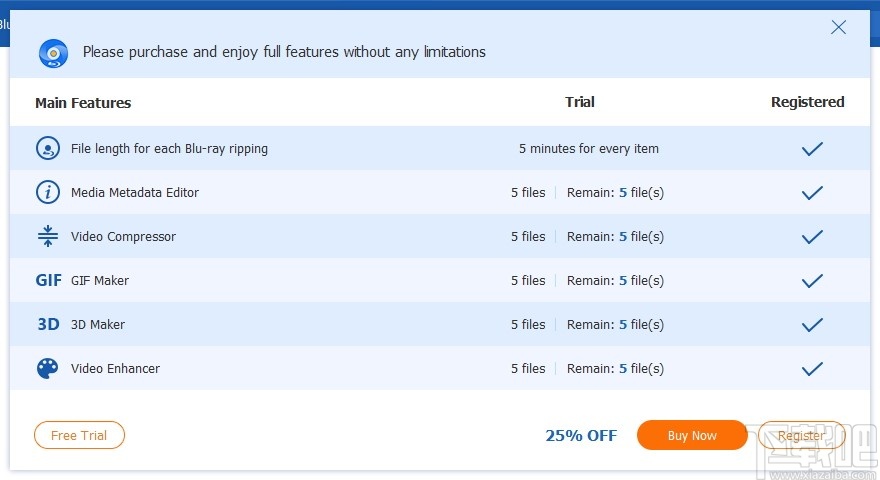The height and width of the screenshot is (480, 880).
Task: Click the GIF Maker icon
Action: tap(48, 281)
